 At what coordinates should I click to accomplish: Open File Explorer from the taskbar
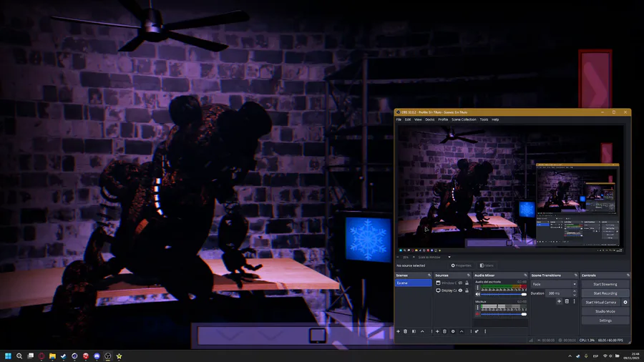52,356
